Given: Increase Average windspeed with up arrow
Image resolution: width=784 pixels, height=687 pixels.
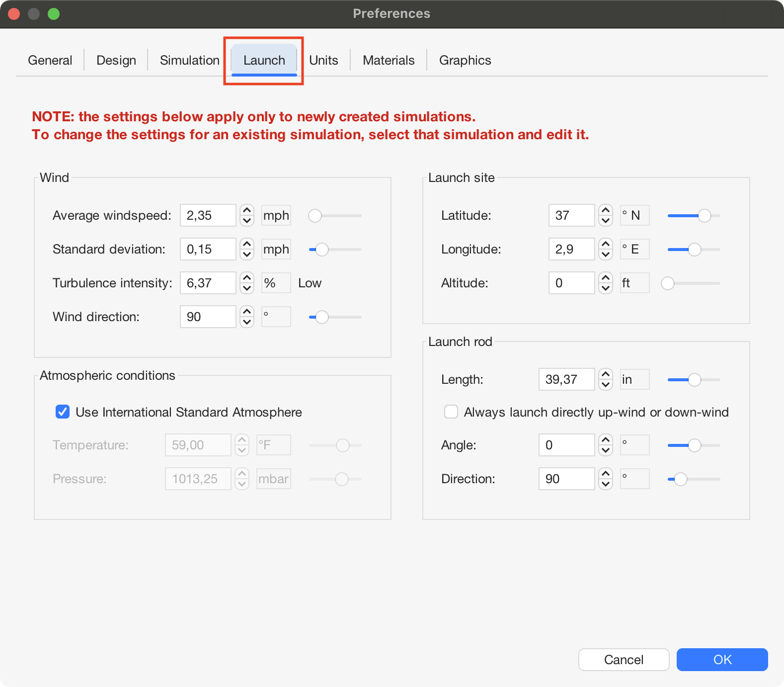Looking at the screenshot, I should click(x=247, y=210).
